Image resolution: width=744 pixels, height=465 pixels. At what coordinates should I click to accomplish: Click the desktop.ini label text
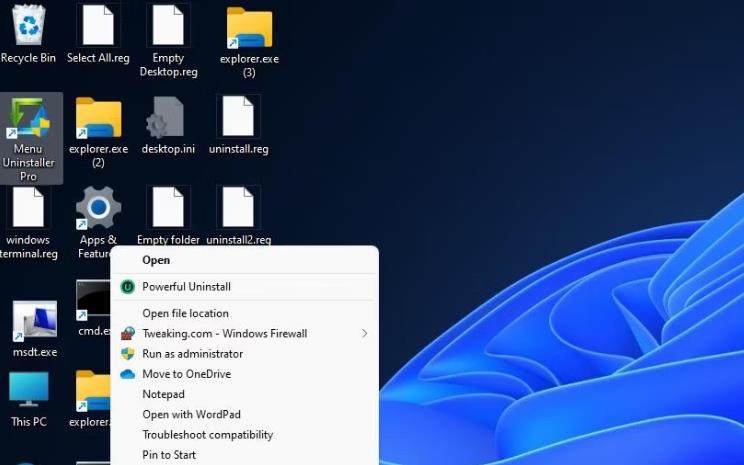pos(168,149)
